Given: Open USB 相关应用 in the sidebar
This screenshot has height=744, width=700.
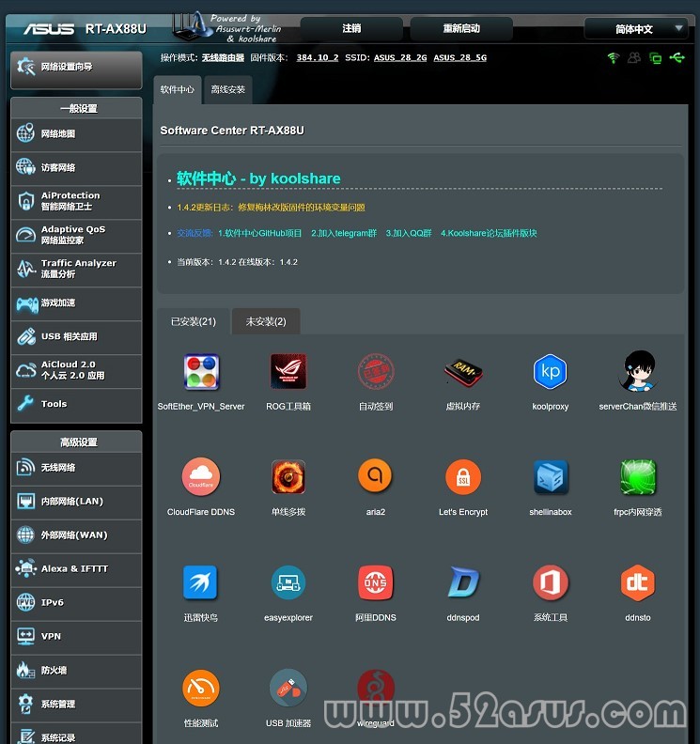Looking at the screenshot, I should (x=76, y=337).
